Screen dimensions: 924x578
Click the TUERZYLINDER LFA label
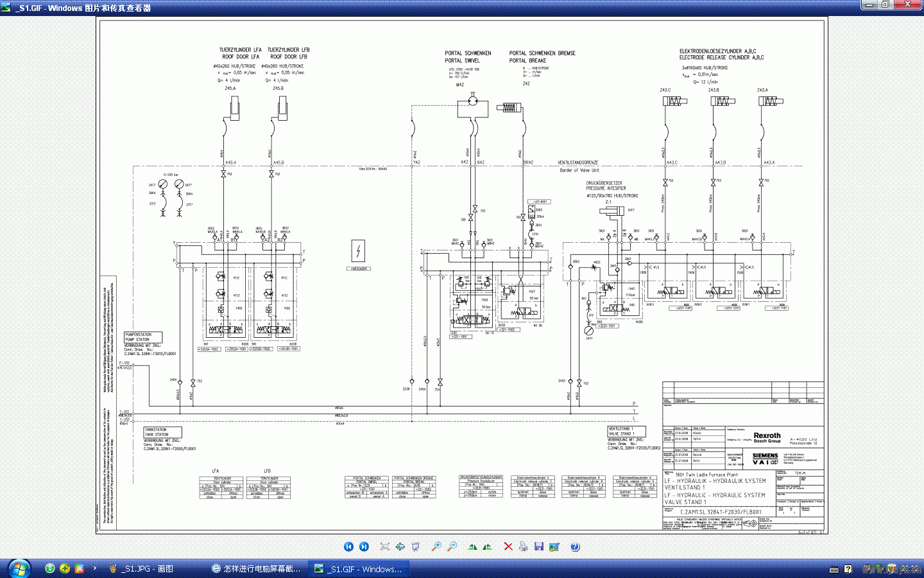tap(240, 49)
